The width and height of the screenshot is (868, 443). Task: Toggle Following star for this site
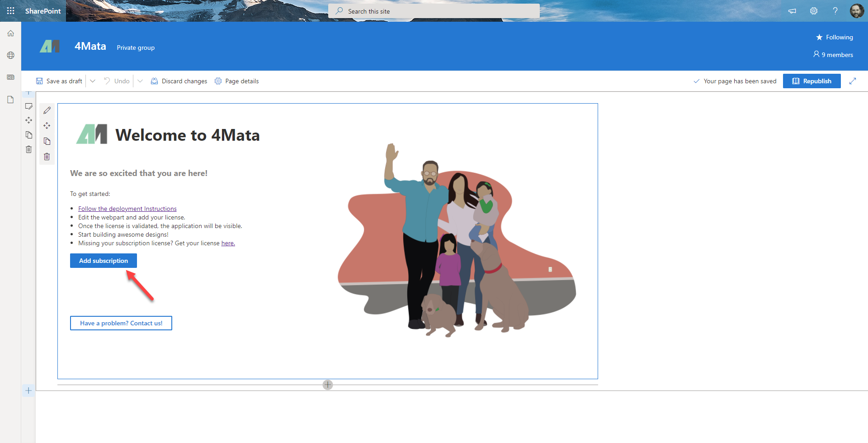835,37
